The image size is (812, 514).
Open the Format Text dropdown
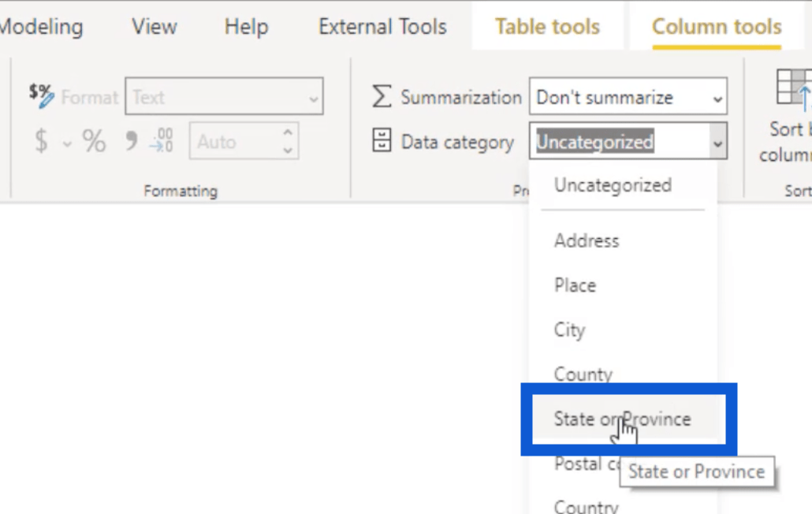tap(224, 96)
